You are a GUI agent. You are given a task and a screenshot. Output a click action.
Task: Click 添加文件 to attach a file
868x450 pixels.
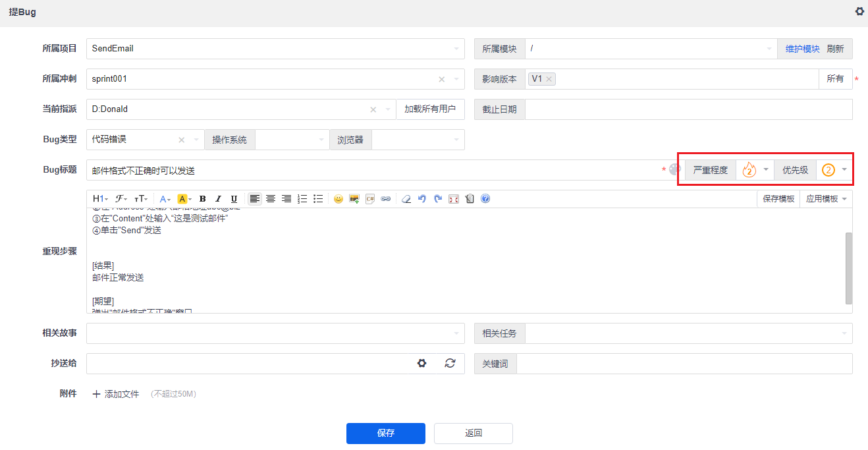[x=116, y=394]
